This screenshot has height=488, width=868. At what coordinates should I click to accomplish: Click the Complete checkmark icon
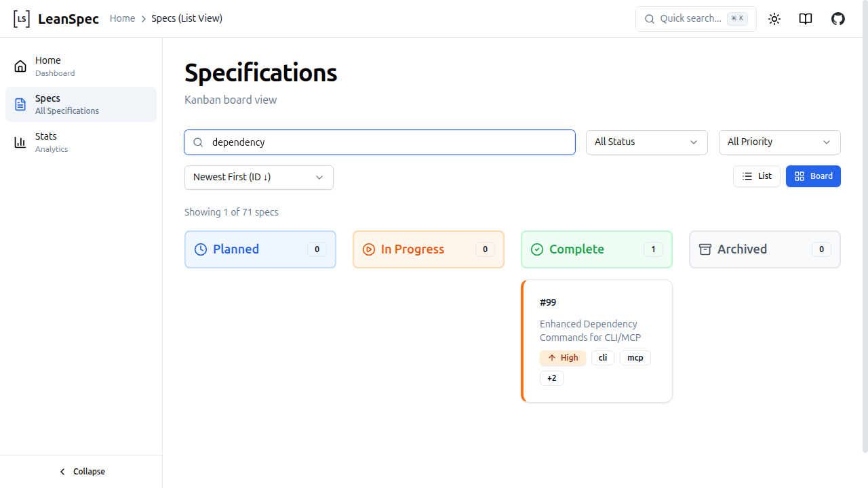536,249
